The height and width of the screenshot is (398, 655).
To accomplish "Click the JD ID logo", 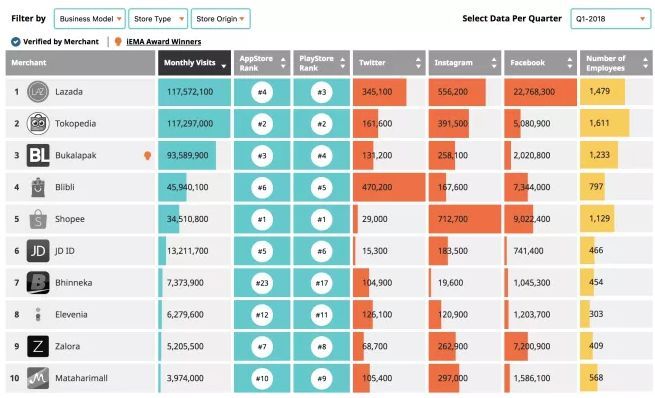I will [38, 251].
